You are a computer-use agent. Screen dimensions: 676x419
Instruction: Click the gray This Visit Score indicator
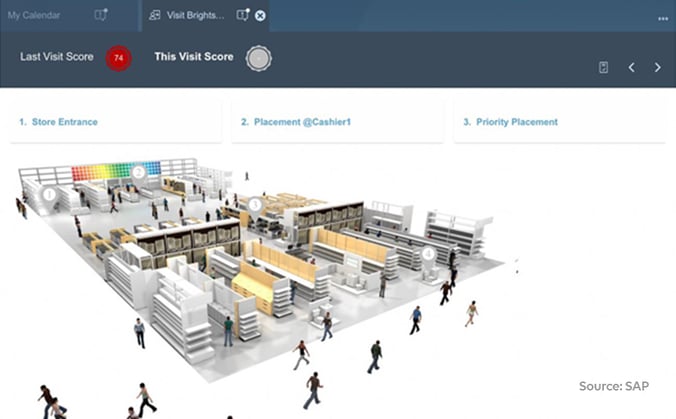[259, 58]
